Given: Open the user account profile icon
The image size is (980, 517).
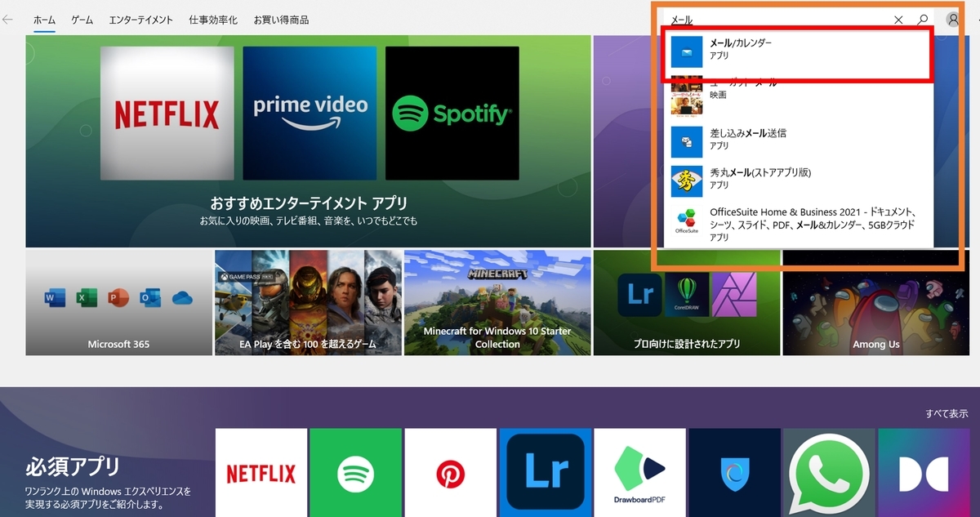Looking at the screenshot, I should (953, 20).
